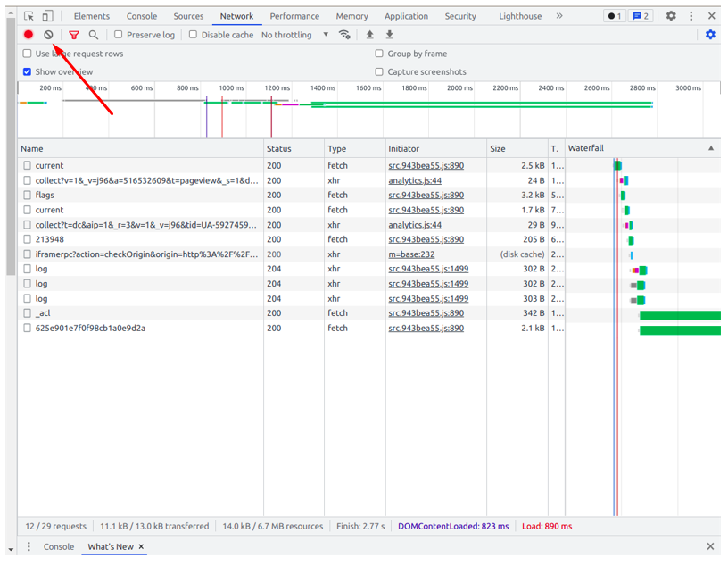Image resolution: width=728 pixels, height=566 pixels.
Task: Toggle device toolbar icon
Action: coord(48,16)
